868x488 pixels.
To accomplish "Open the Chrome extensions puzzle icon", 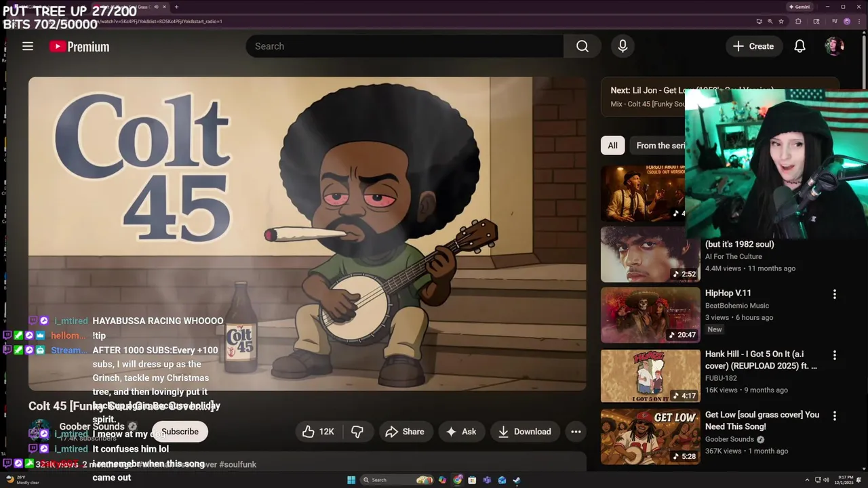I will (x=798, y=21).
